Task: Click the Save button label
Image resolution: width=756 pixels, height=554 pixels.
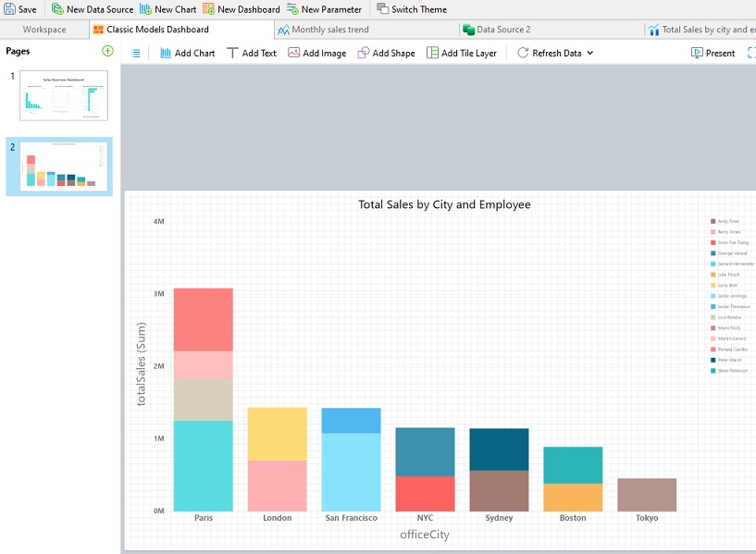Action: click(28, 9)
